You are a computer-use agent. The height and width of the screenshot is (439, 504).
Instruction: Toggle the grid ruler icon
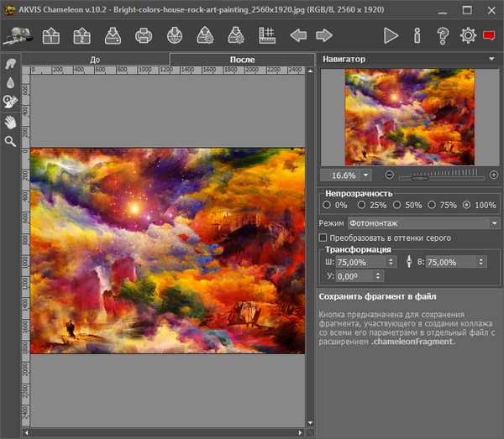tap(268, 35)
